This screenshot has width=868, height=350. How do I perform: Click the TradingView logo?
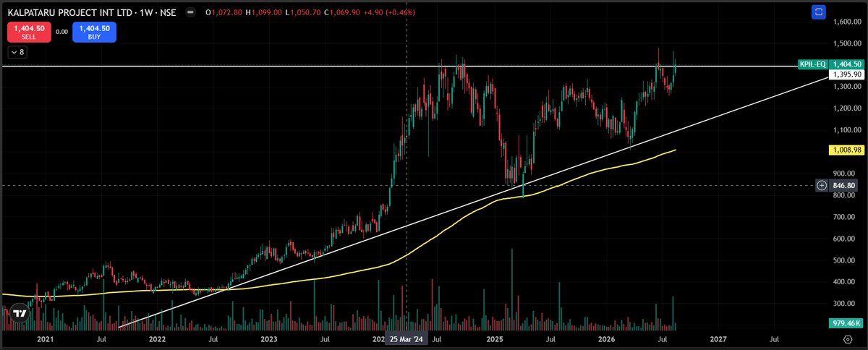(20, 314)
